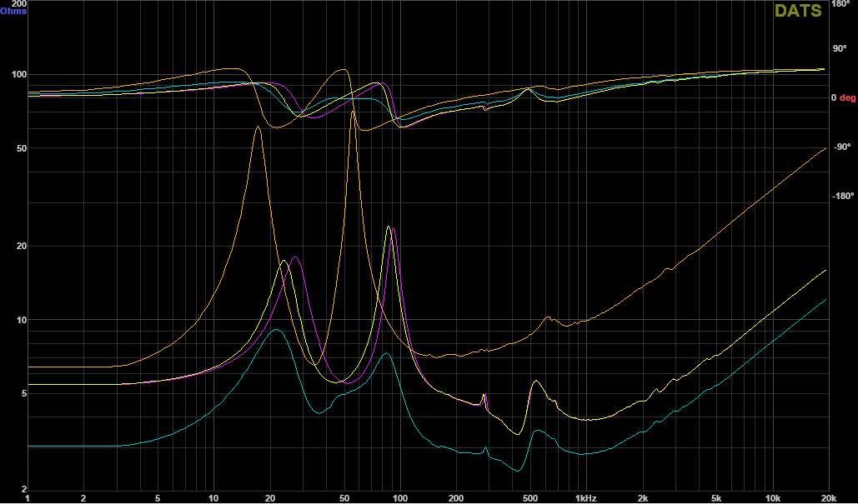Click the cyan impedance peak near 85 Hz
The height and width of the screenshot is (504, 858).
[385, 354]
